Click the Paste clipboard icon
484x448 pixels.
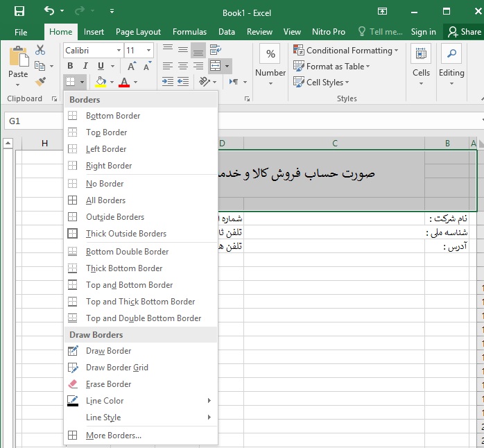[19, 56]
